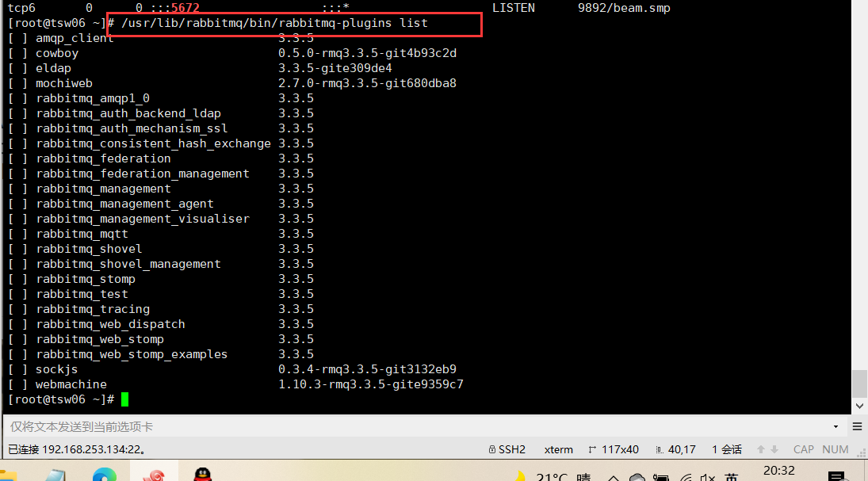Click the scrollbar down arrow
This screenshot has width=868, height=481.
pos(859,406)
